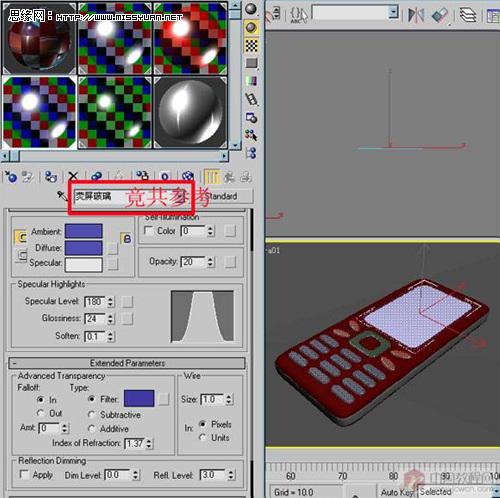The image size is (500, 498).
Task: Toggle the Ambient-Diffuse color lock button
Action: click(21, 237)
